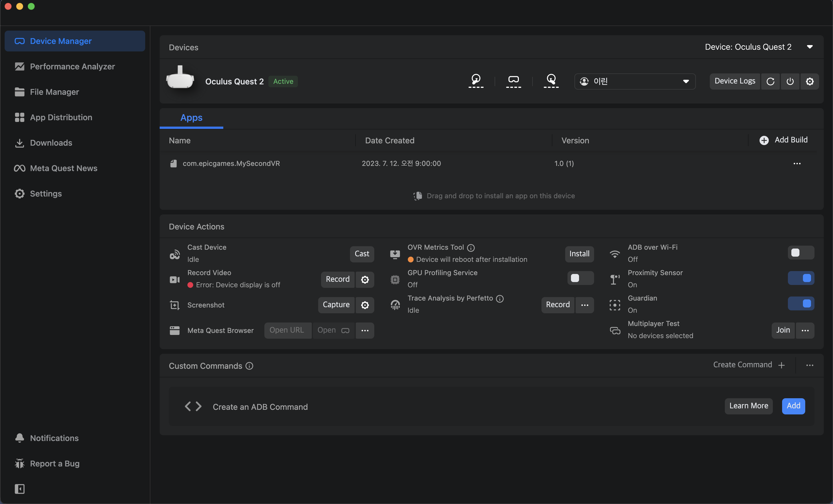
Task: Turn off the Proximity Sensor
Action: pos(800,278)
